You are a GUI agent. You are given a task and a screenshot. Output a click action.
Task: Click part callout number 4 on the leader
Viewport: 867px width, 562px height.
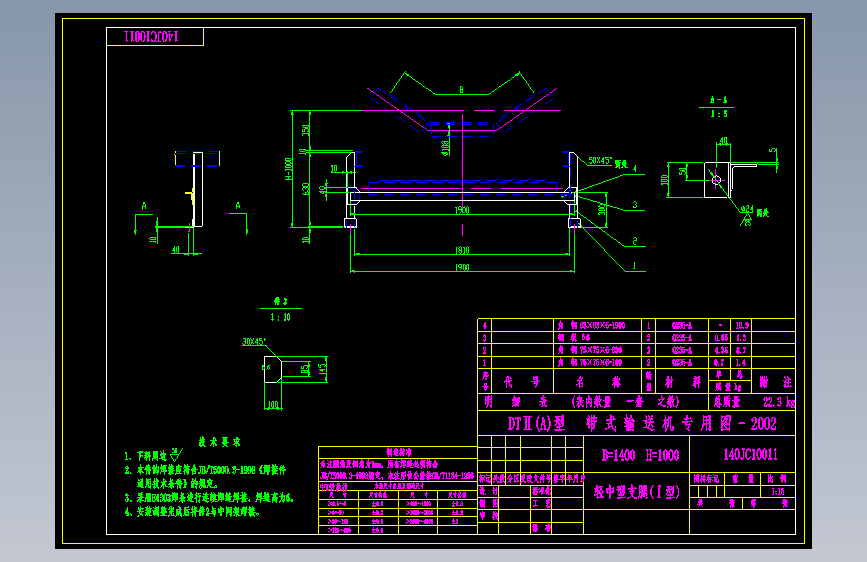click(x=635, y=169)
